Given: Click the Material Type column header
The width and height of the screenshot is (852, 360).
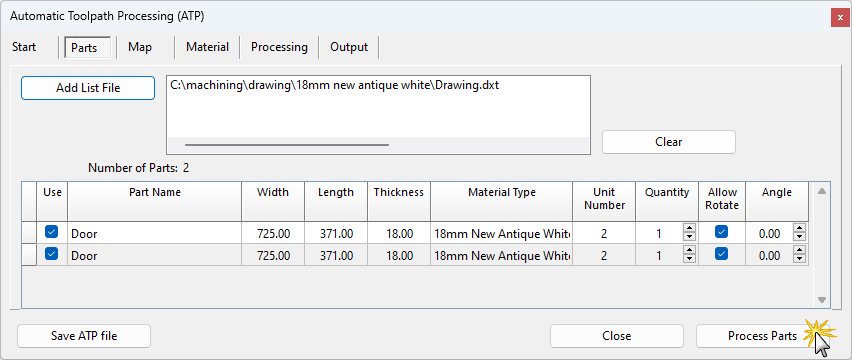Looking at the screenshot, I should (x=502, y=201).
